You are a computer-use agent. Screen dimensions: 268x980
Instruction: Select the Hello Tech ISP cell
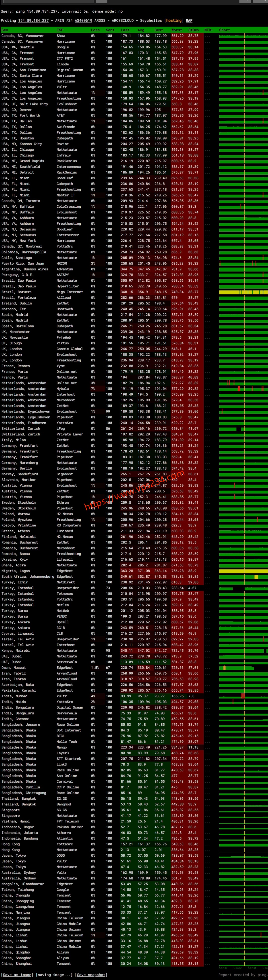click(x=67, y=741)
